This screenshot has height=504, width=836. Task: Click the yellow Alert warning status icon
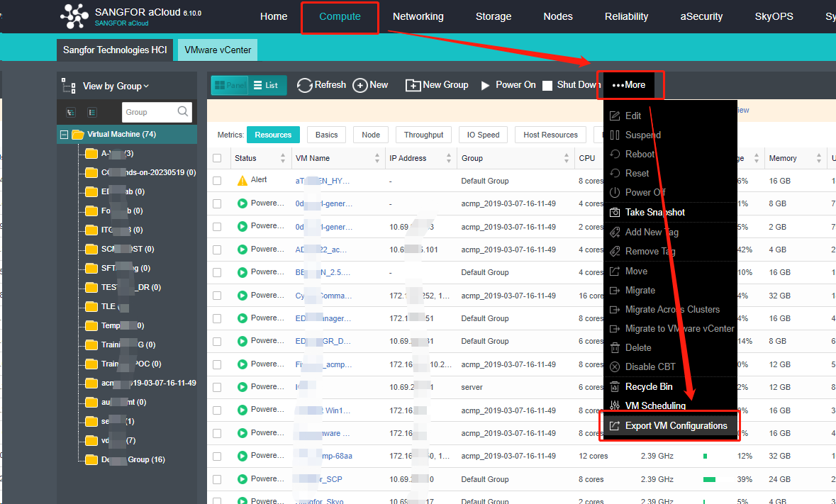point(242,181)
